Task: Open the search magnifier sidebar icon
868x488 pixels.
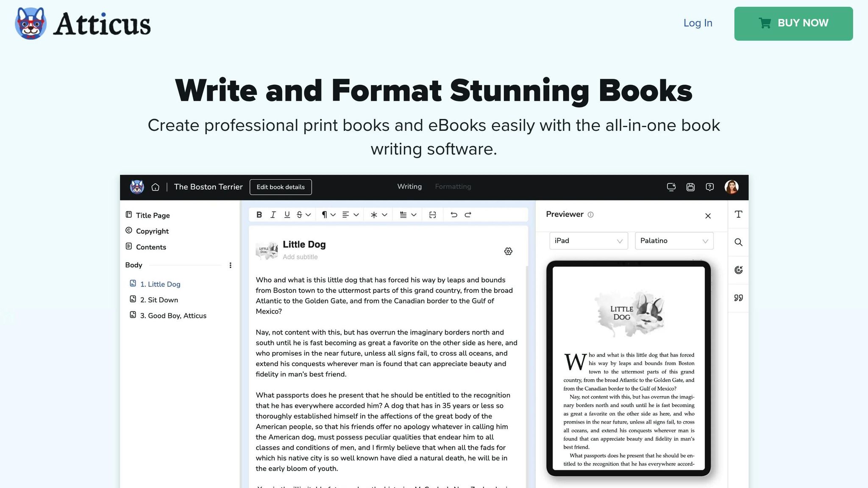Action: tap(738, 242)
